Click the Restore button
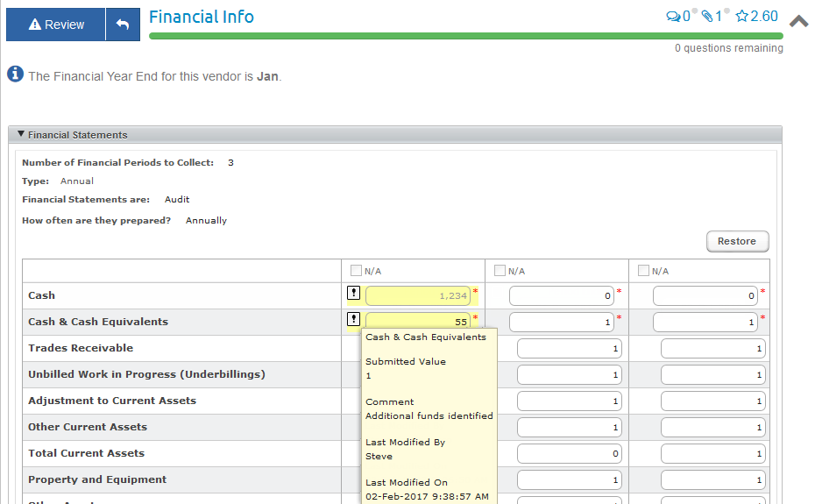 pyautogui.click(x=737, y=241)
